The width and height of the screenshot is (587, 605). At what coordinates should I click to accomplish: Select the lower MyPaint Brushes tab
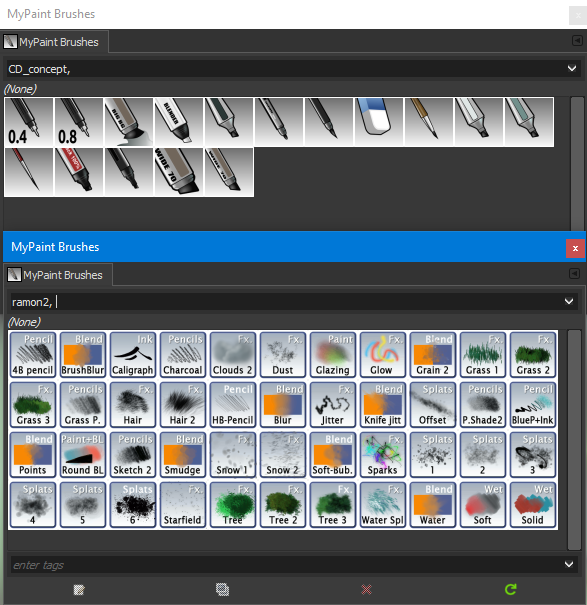pos(58,275)
